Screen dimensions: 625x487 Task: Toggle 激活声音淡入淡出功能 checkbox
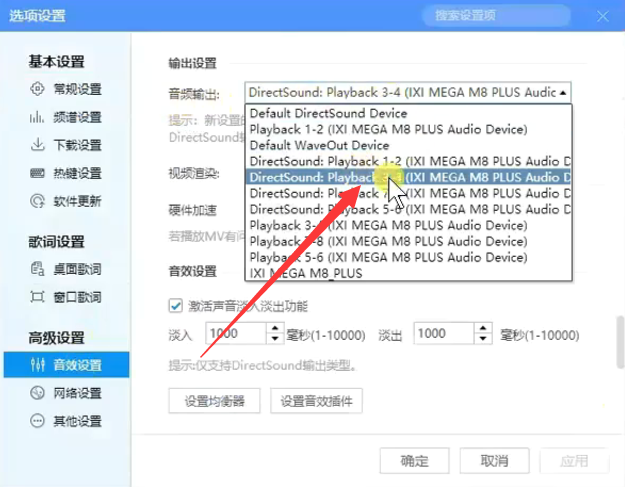175,306
